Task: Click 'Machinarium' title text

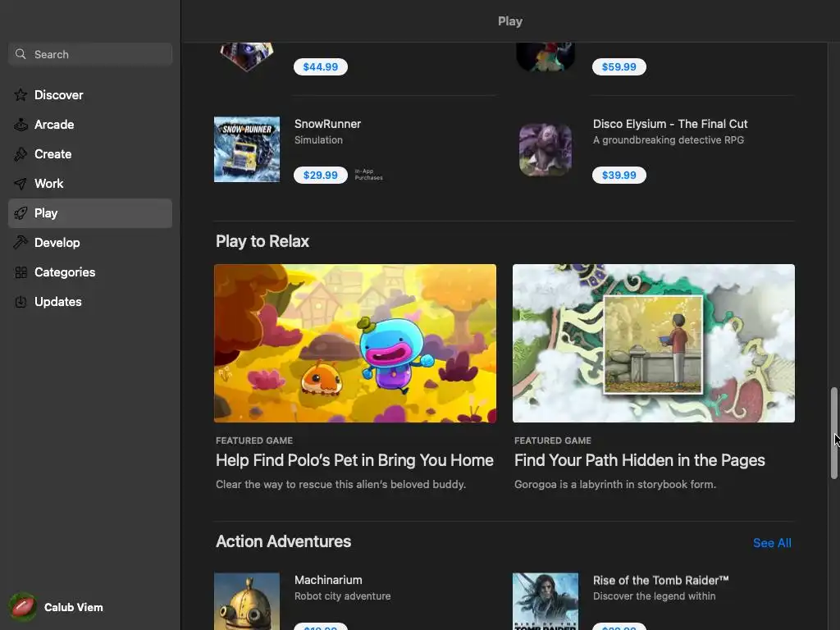Action: coord(328,580)
